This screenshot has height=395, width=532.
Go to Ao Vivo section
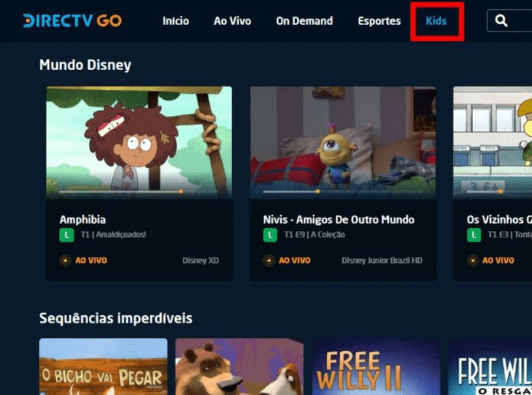pyautogui.click(x=233, y=21)
